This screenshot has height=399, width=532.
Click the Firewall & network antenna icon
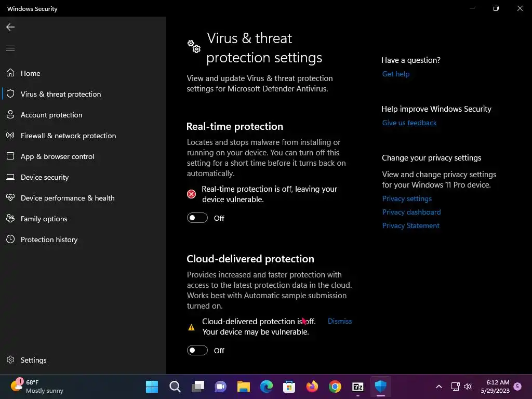pos(10,136)
